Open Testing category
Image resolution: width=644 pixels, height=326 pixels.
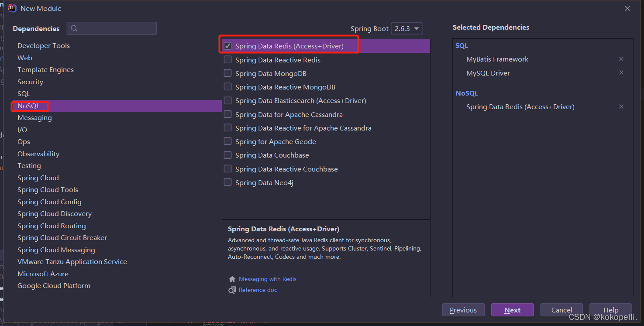[x=117, y=166]
